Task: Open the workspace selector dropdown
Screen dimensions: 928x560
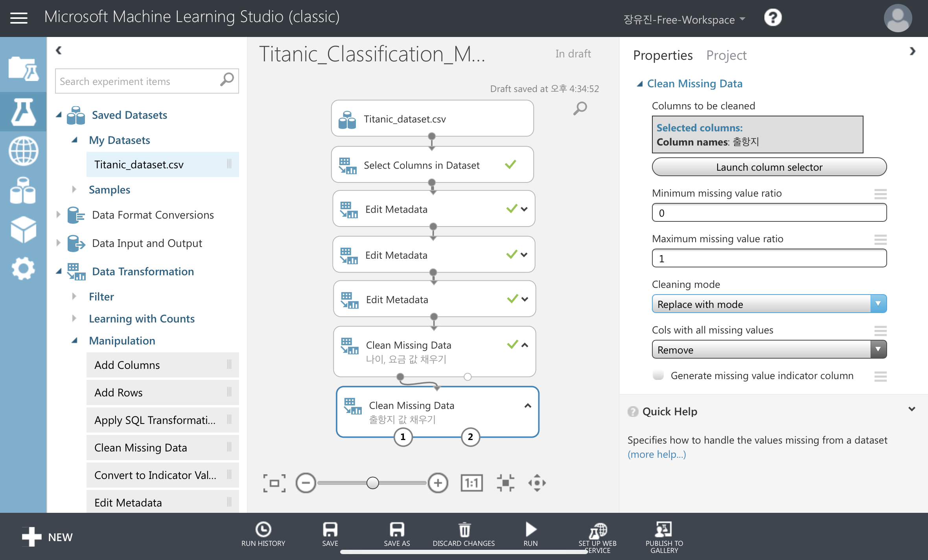Action: click(x=684, y=19)
